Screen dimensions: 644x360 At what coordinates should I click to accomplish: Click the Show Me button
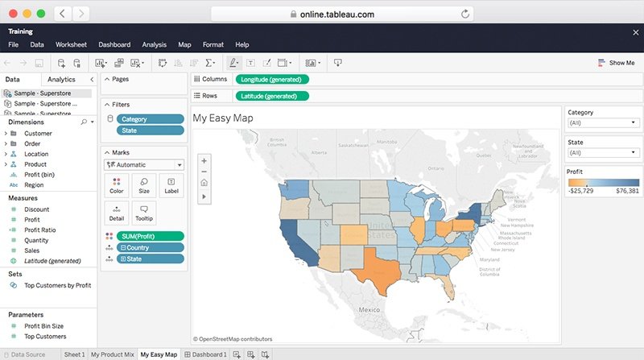pyautogui.click(x=616, y=63)
